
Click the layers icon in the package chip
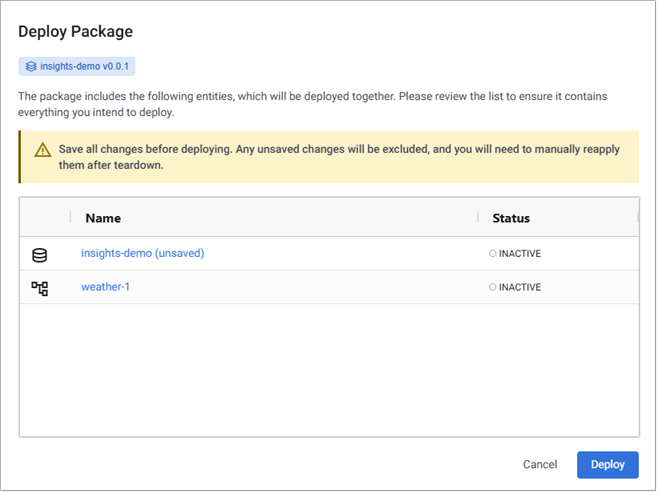[31, 67]
